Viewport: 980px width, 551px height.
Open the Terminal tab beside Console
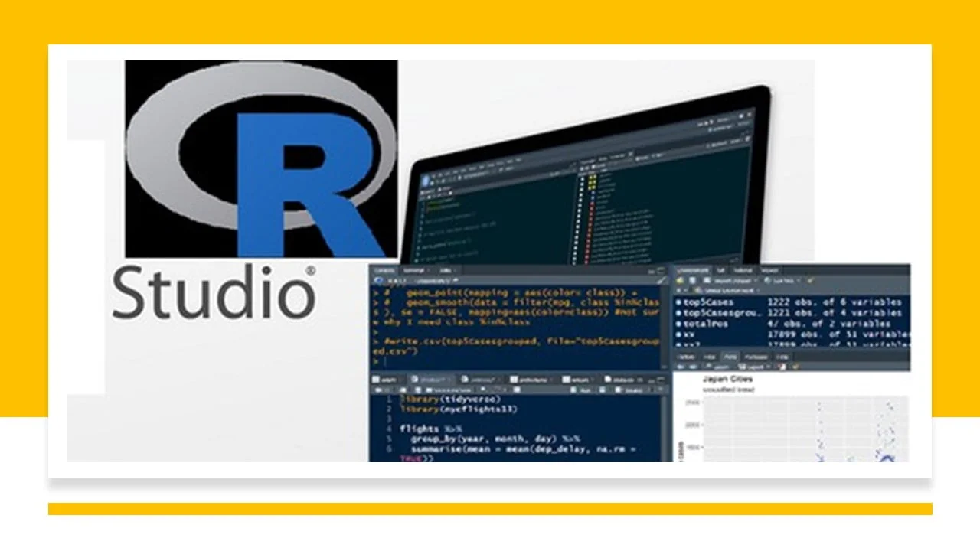[414, 270]
